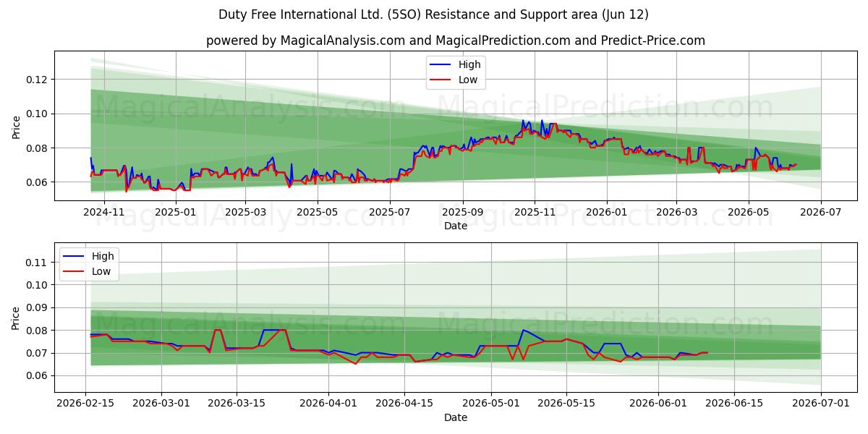868x434 pixels.
Task: Click the bottom chart y-axis value '0.09'
Action: (37, 308)
